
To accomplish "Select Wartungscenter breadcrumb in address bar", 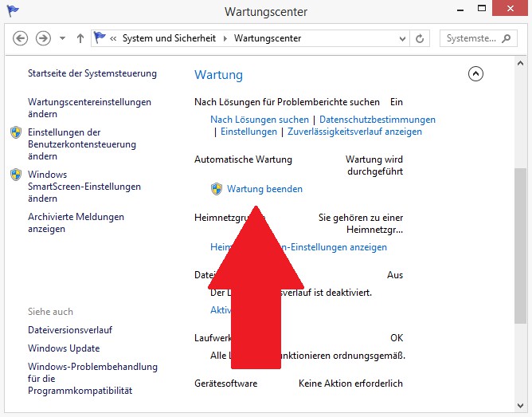I will 267,38.
